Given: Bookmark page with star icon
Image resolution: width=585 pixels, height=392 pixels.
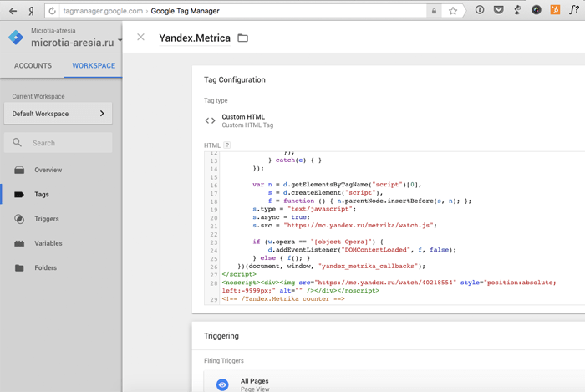Looking at the screenshot, I should [453, 11].
